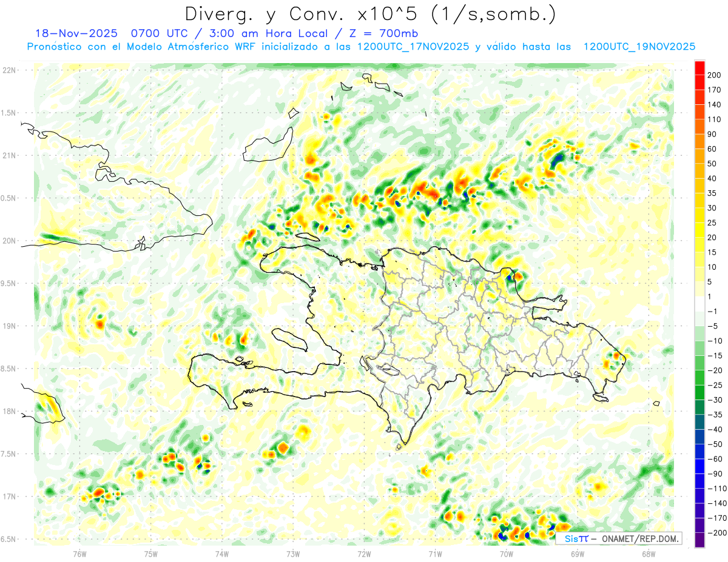This screenshot has width=728, height=562.
Task: Click the positive '90' colorbar label
Action: [712, 135]
